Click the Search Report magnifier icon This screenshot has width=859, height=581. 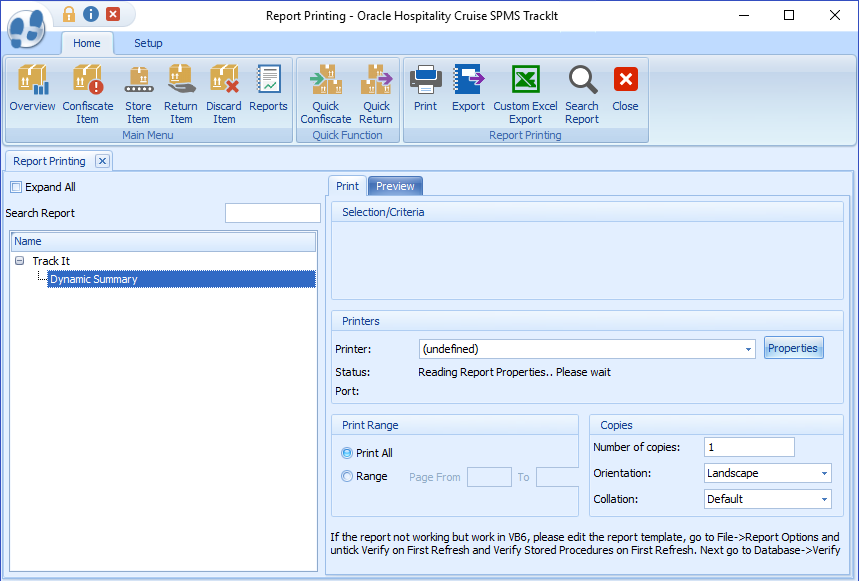(x=582, y=94)
